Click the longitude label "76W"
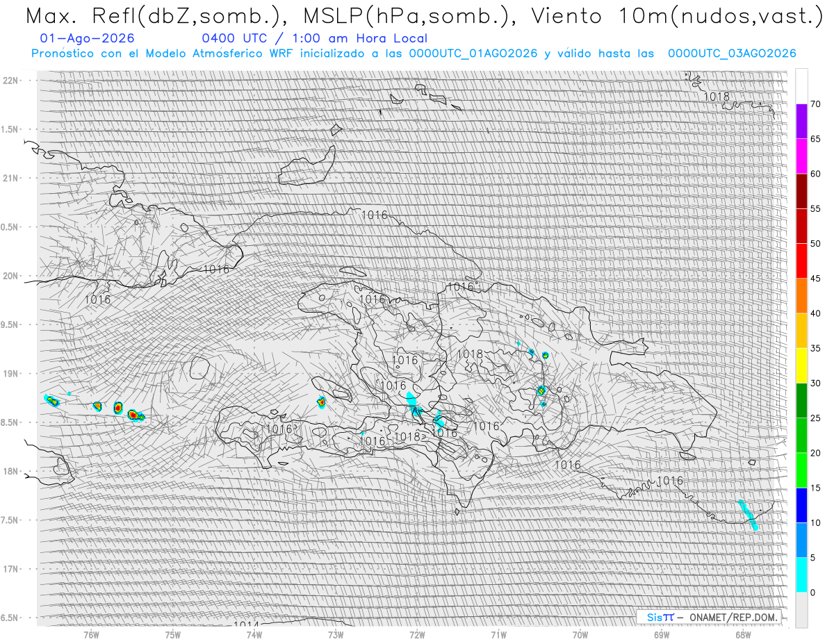The image size is (834, 644). [x=91, y=634]
